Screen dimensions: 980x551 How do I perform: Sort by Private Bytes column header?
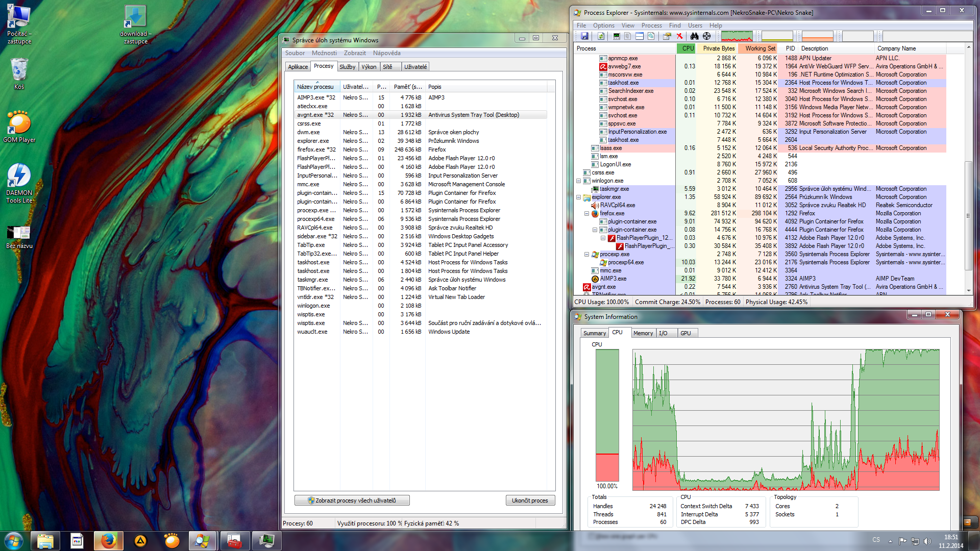(x=718, y=48)
